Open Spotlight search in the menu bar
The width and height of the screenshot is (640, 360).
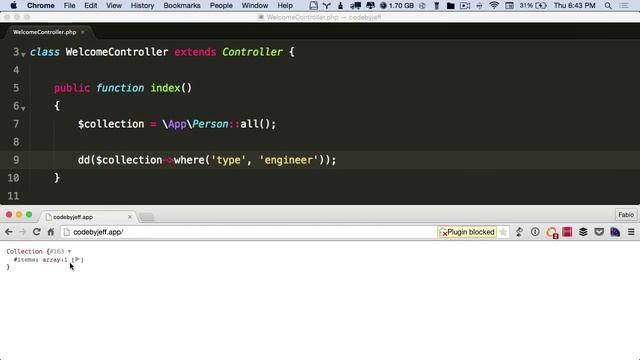pyautogui.click(x=608, y=6)
